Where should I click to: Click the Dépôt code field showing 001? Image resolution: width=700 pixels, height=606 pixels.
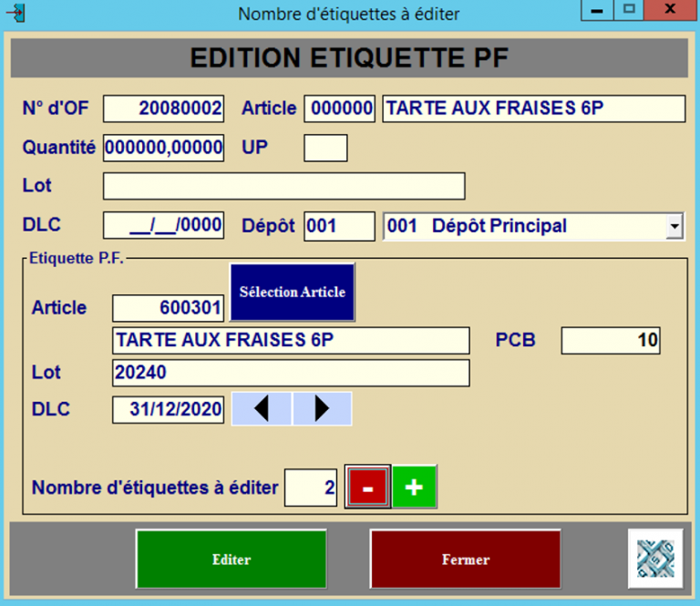point(339,226)
